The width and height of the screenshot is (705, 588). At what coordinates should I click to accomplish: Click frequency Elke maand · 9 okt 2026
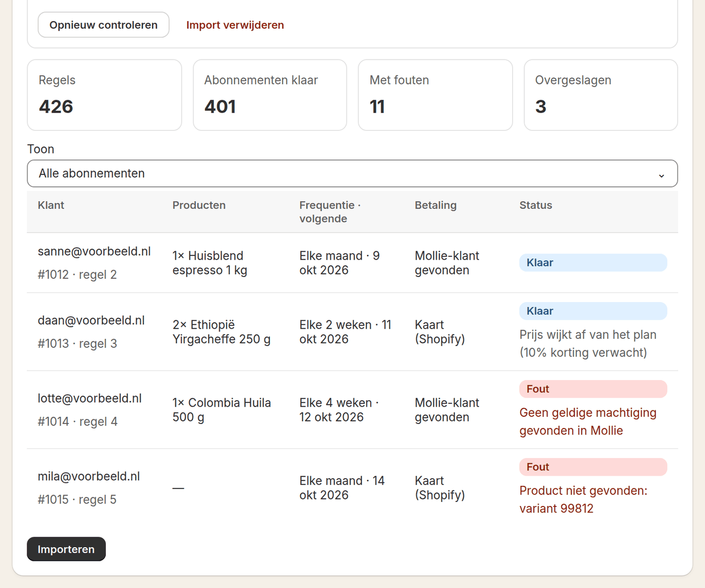click(x=340, y=263)
